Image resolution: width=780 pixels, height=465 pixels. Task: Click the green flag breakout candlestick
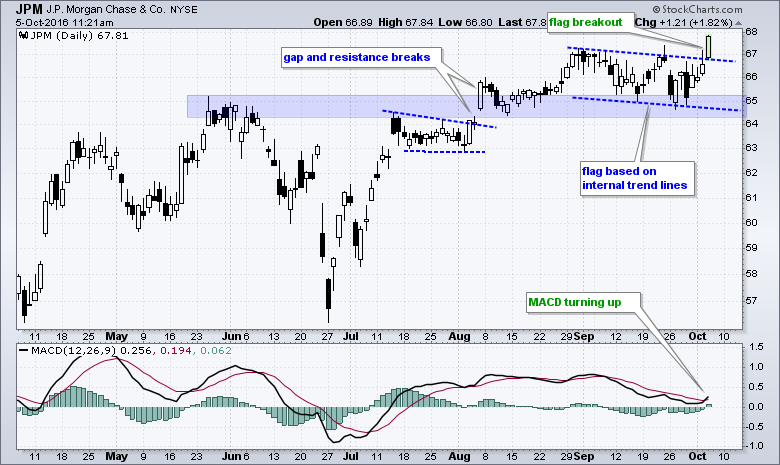pyautogui.click(x=708, y=46)
